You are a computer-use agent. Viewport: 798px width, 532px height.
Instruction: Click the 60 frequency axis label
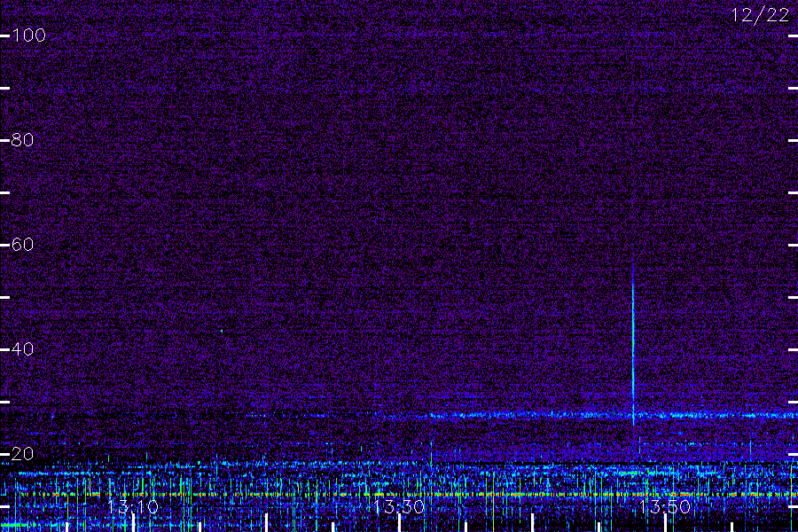tap(22, 245)
